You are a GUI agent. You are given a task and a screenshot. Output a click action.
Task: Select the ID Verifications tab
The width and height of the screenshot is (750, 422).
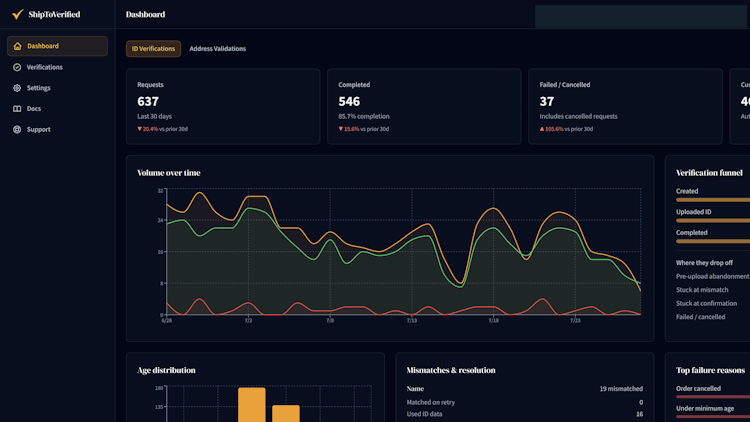coord(153,49)
